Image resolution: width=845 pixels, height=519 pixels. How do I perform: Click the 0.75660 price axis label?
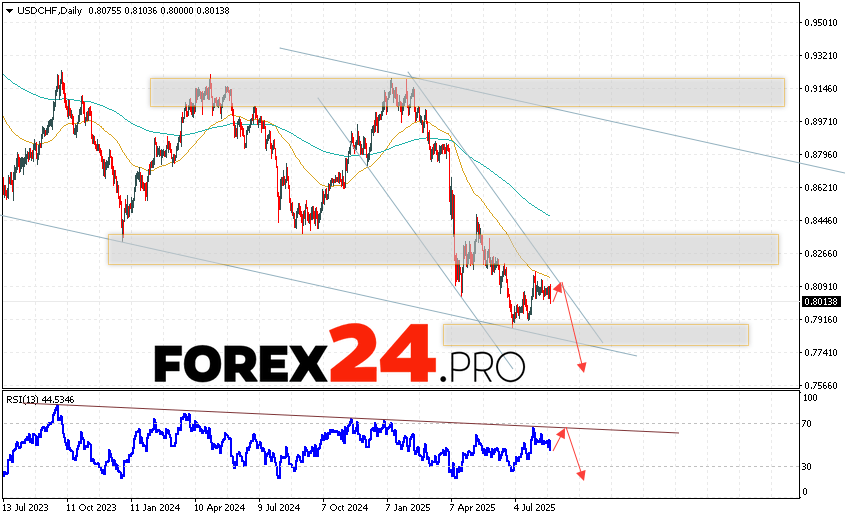(822, 385)
